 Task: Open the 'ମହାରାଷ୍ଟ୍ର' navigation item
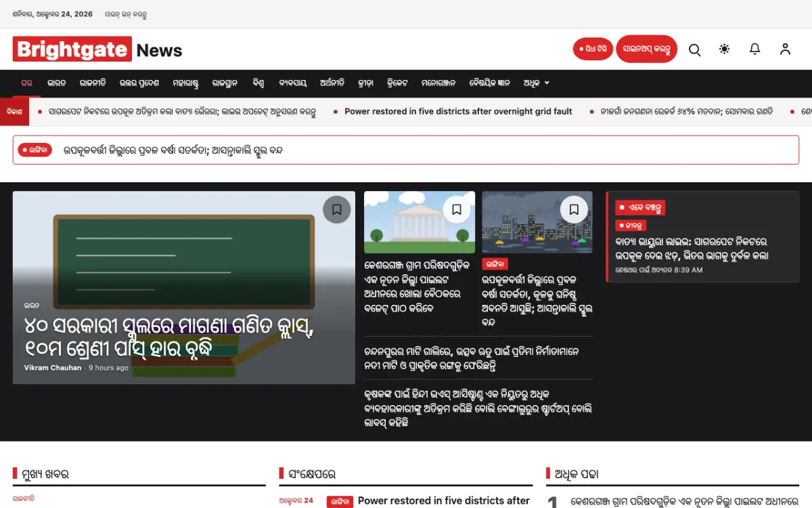[185, 83]
